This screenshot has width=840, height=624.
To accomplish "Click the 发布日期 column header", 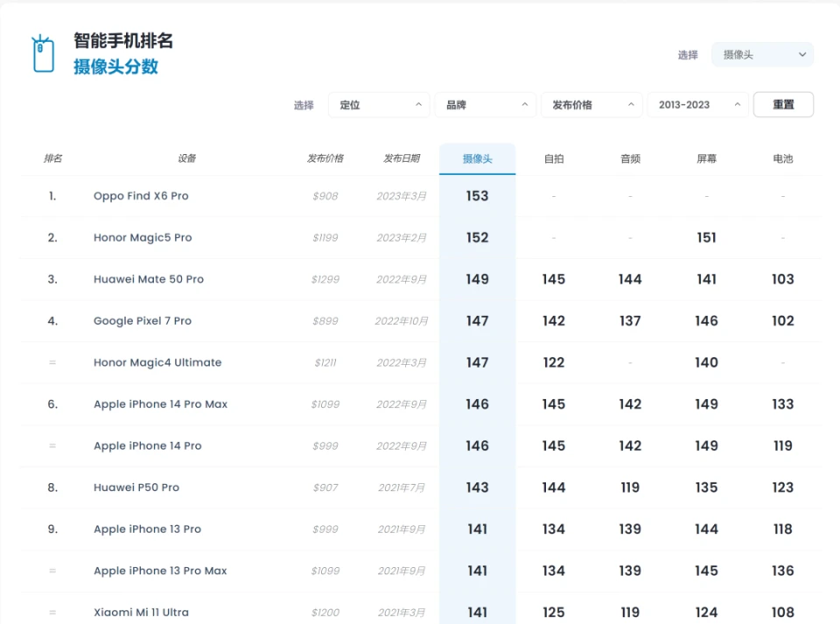I will coord(401,159).
